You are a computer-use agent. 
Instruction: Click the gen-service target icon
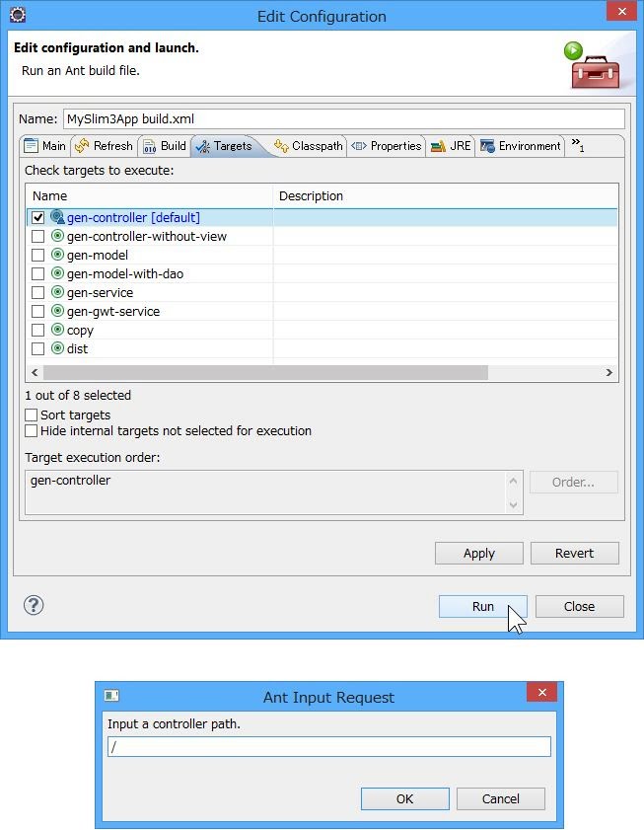click(x=57, y=292)
